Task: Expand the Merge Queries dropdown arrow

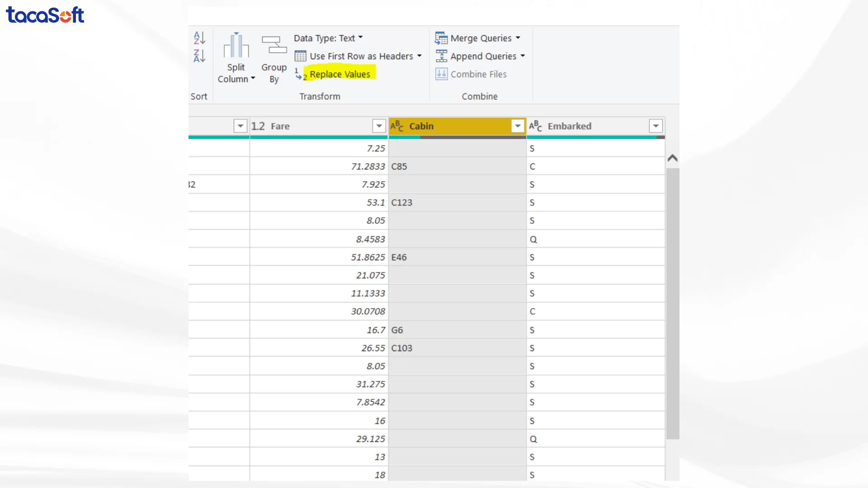Action: click(518, 38)
